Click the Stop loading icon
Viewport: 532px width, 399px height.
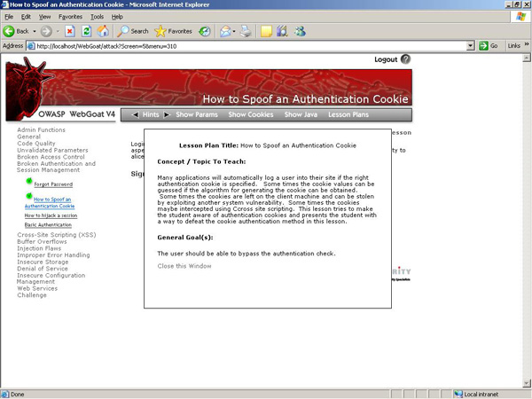coord(69,31)
